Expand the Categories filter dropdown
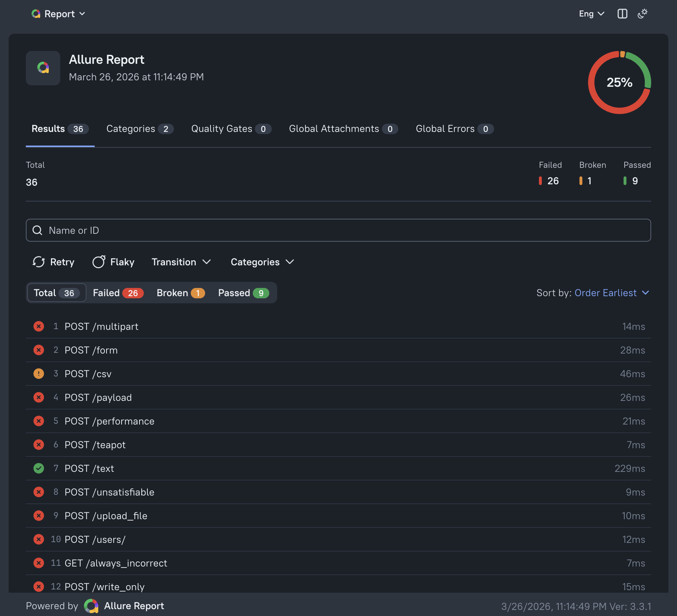Viewport: 677px width, 616px height. click(262, 262)
